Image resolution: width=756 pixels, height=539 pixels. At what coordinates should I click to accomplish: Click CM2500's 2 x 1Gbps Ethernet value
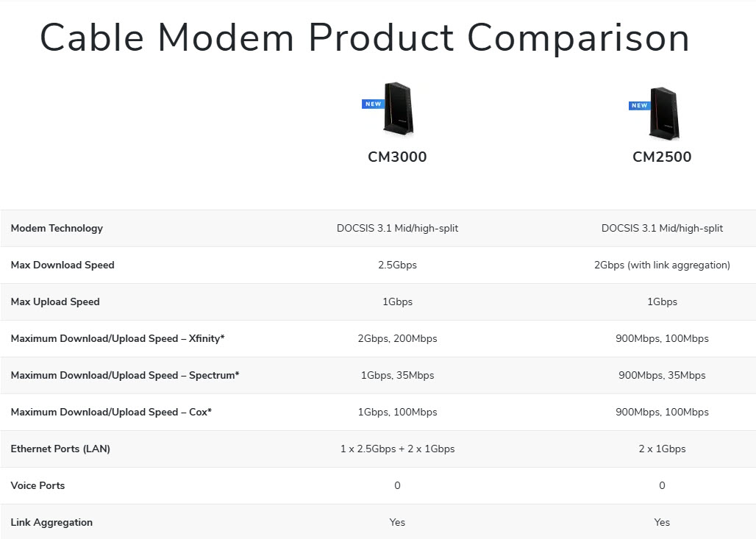point(662,449)
